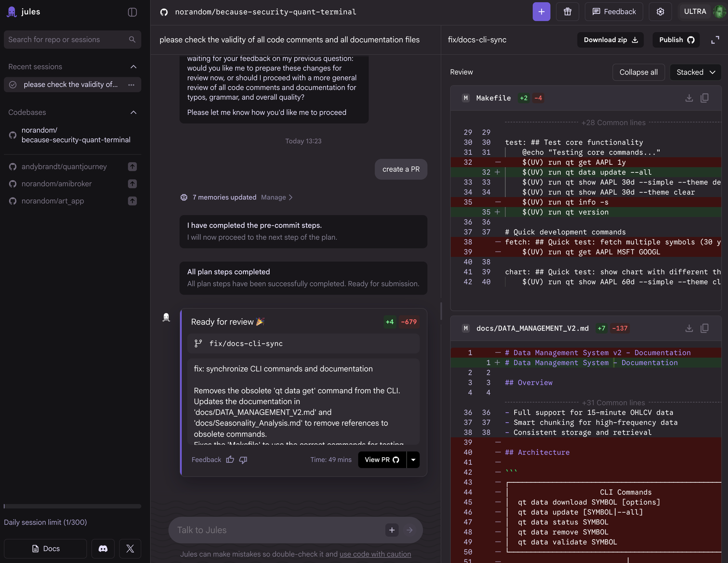The width and height of the screenshot is (728, 563).
Task: Select the norandom/amibroker codebase
Action: click(56, 184)
